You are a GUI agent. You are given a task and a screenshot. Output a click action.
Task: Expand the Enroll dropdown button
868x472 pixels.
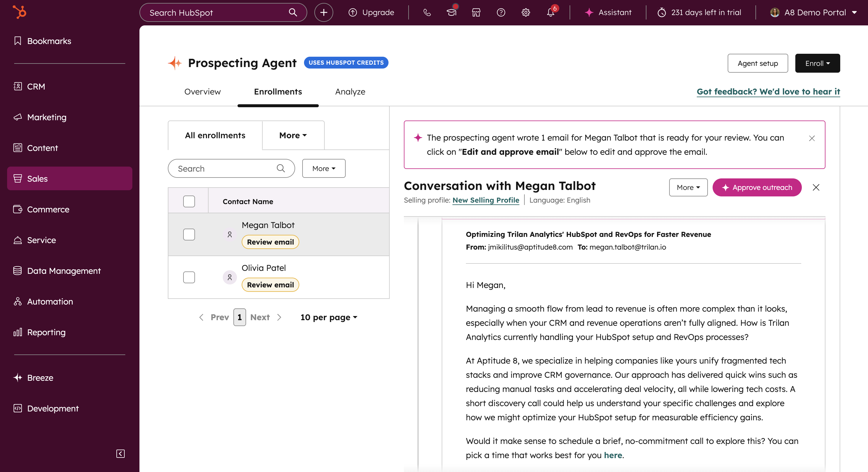817,63
